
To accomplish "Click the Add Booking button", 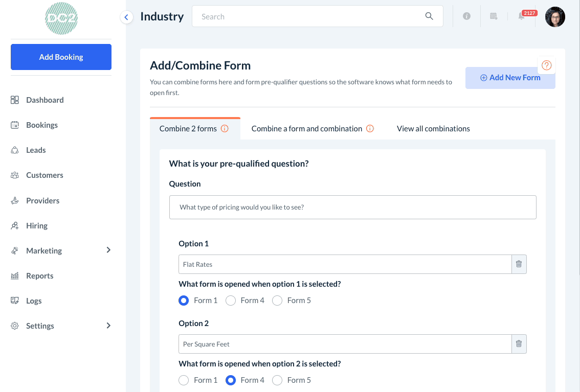I will (x=61, y=57).
